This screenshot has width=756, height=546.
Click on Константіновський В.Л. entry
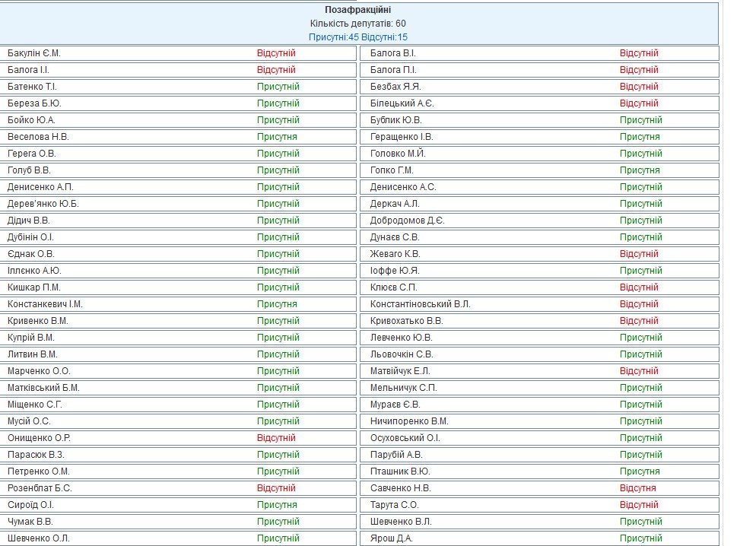coord(421,304)
